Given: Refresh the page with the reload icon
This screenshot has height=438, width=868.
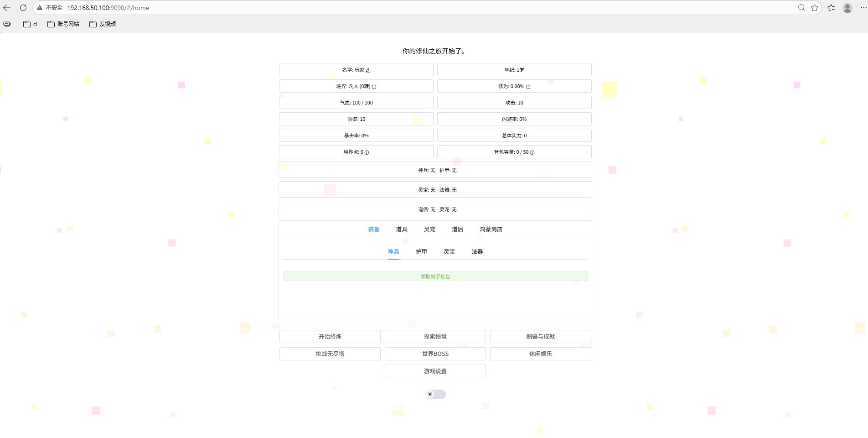Looking at the screenshot, I should 23,8.
